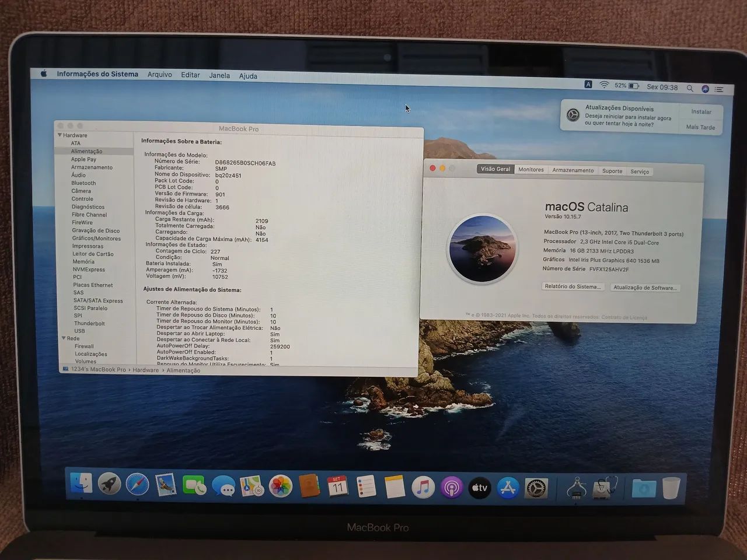Click 1234's MacBook Pro in path bar
The image size is (747, 560).
click(94, 369)
